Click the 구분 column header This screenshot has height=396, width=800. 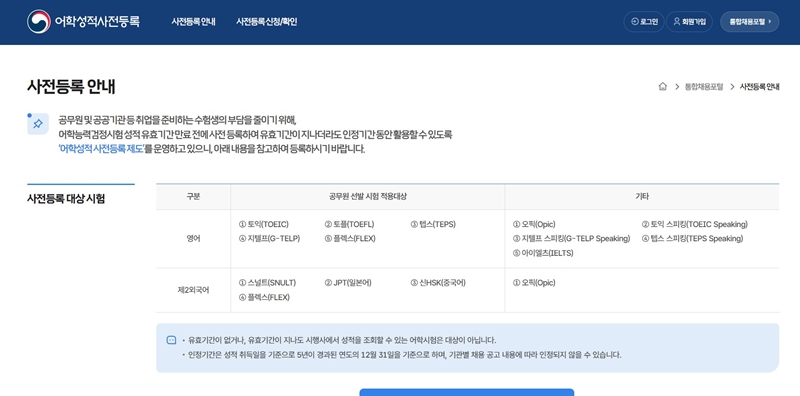coord(193,196)
